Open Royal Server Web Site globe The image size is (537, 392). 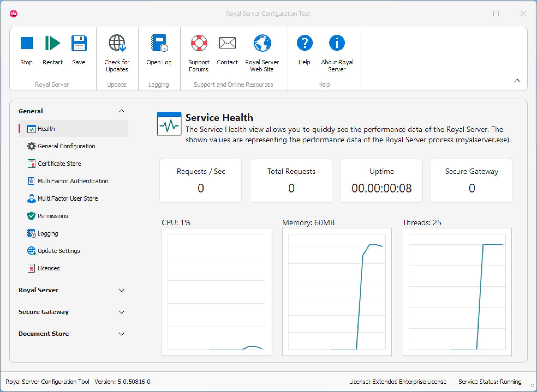tap(262, 43)
